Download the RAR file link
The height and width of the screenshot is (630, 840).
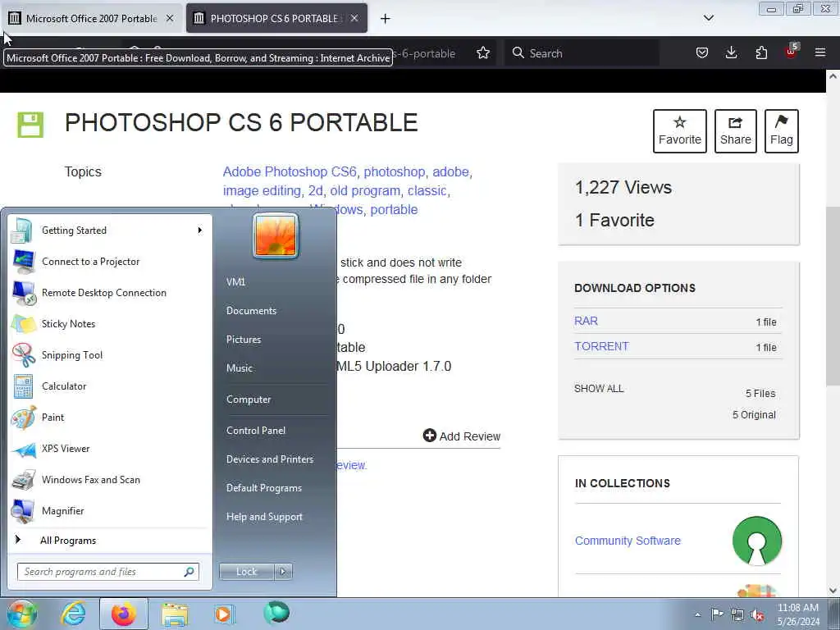pos(586,321)
